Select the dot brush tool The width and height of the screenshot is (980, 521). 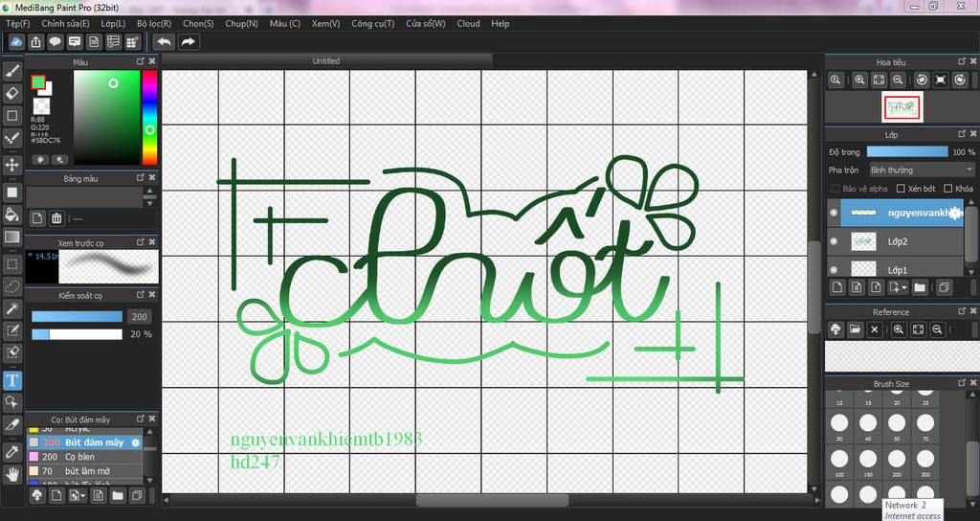[11, 138]
